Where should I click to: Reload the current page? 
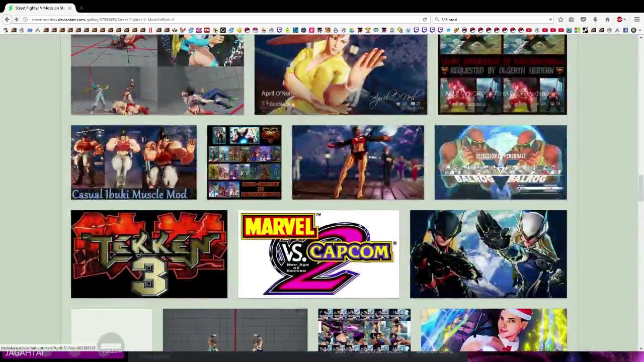(425, 20)
